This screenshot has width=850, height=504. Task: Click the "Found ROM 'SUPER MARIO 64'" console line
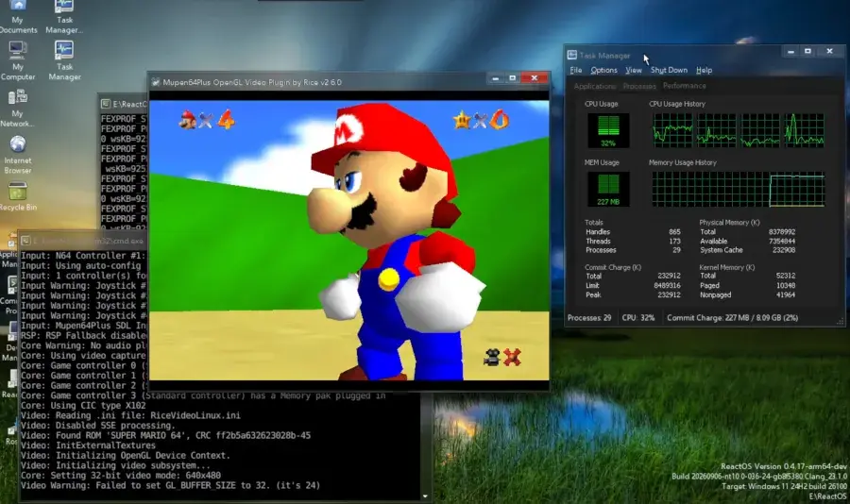[165, 435]
